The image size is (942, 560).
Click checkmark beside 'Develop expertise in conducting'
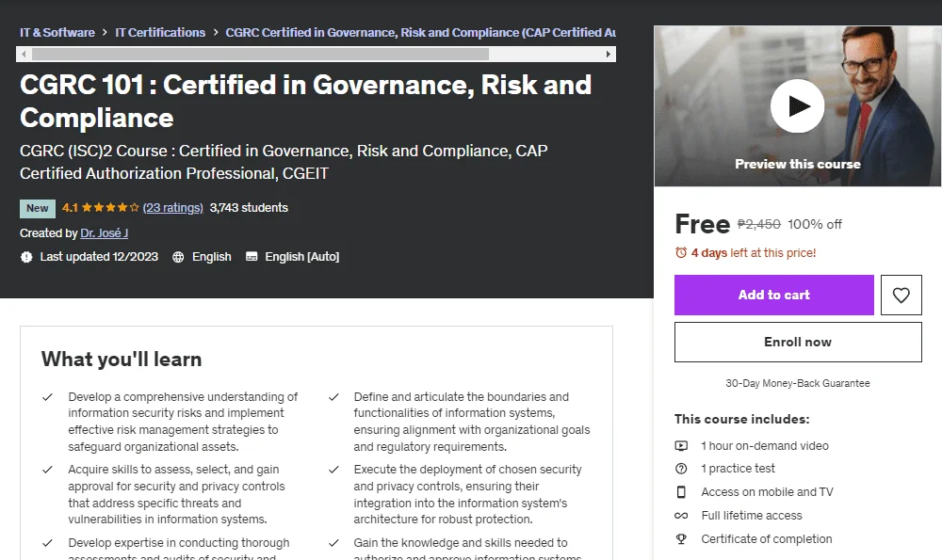47,543
